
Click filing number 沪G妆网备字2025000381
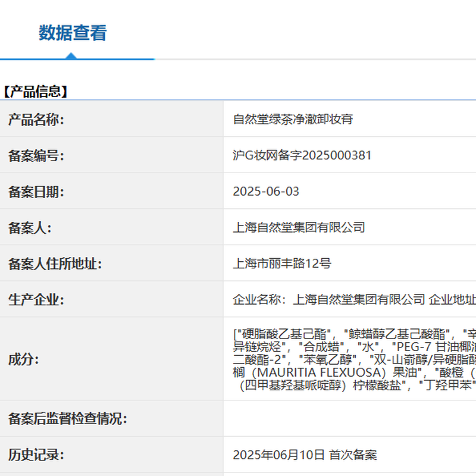click(302, 155)
